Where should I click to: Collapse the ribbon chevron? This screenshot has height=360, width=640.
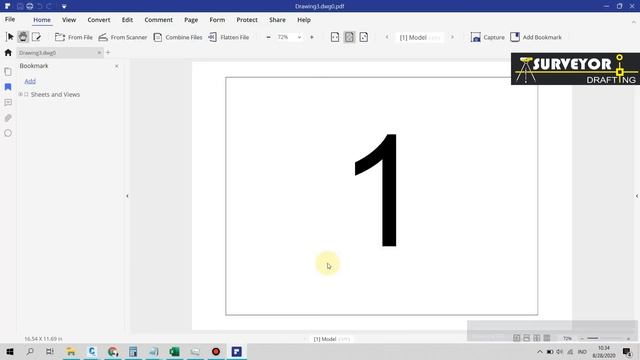(633, 22)
